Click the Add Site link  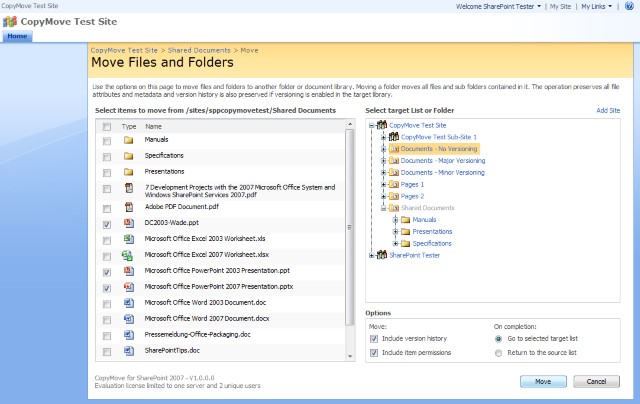608,110
